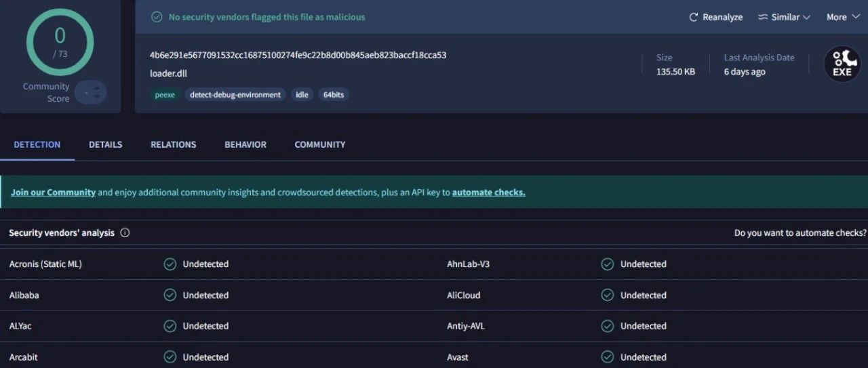This screenshot has width=868, height=368.
Task: Click the Antiy-AVL undetected check icon
Action: pos(608,326)
